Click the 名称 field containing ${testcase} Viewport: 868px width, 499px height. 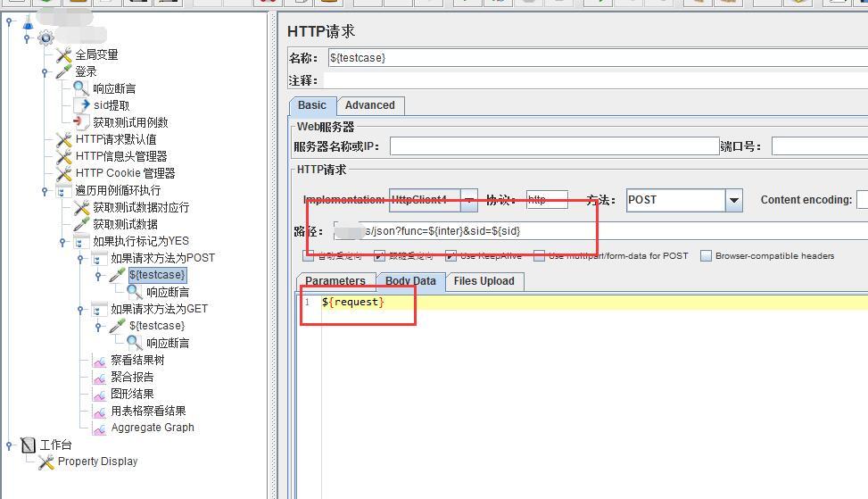pyautogui.click(x=598, y=58)
